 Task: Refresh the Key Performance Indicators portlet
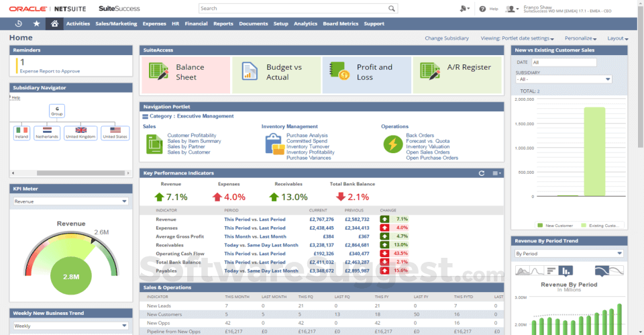point(482,173)
